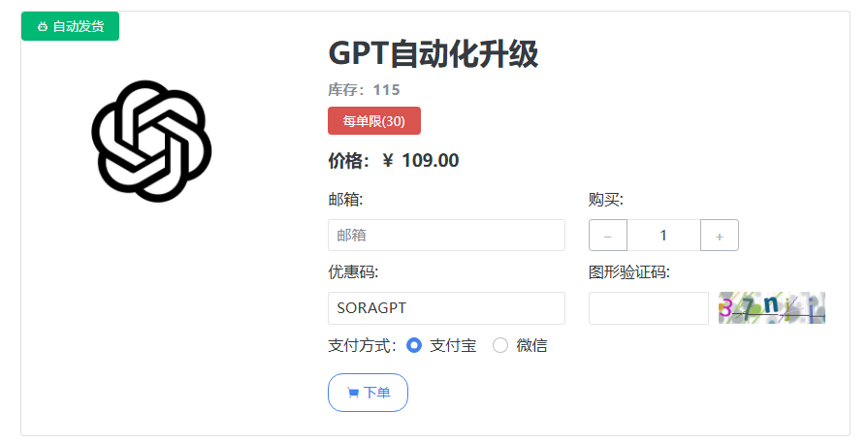Click the robot icon in the 自动发货 badge
This screenshot has width=868, height=444.
[43, 26]
